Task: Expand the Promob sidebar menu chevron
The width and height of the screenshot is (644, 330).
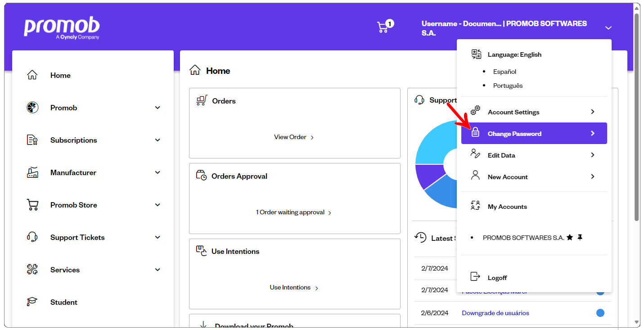Action: (x=158, y=108)
